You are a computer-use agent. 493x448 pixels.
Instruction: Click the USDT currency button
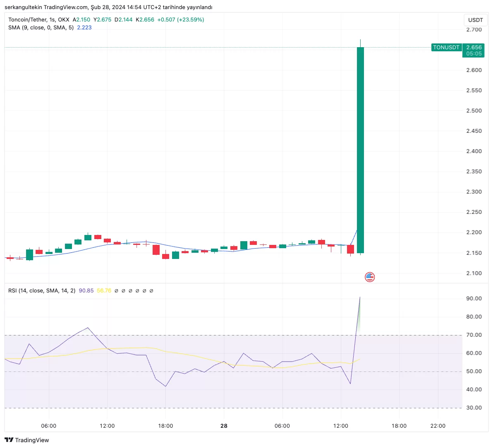[475, 20]
